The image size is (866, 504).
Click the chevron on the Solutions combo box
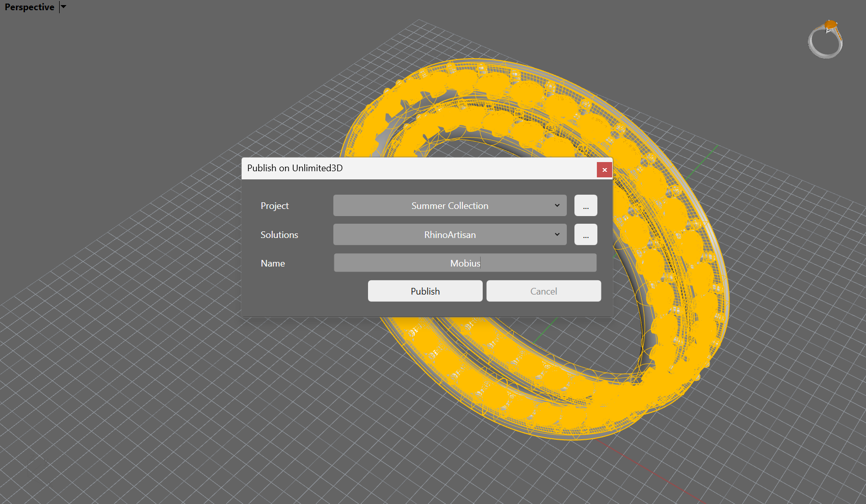click(x=557, y=235)
